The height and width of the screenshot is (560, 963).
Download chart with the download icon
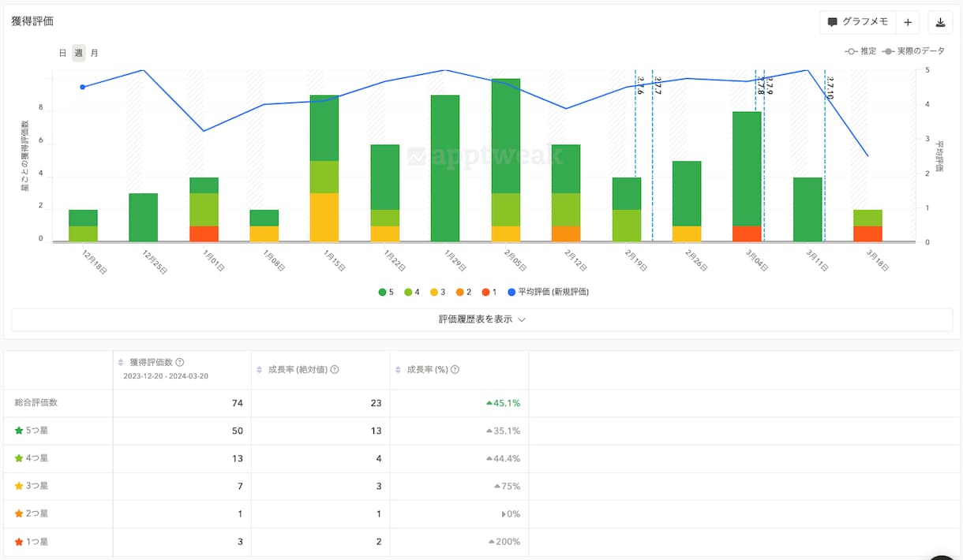[941, 22]
